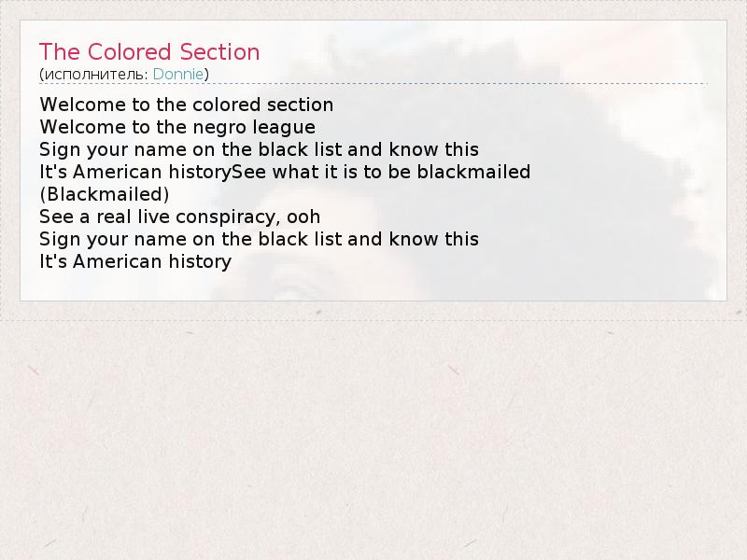Click the line containing "to be blackmailed"
This screenshot has width=747, height=560.
[285, 172]
